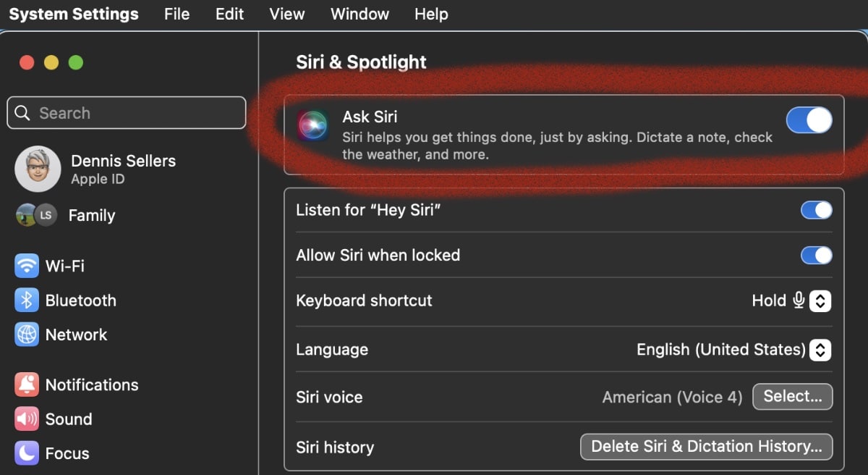Open the Edit menu
The width and height of the screenshot is (868, 475).
coord(229,14)
